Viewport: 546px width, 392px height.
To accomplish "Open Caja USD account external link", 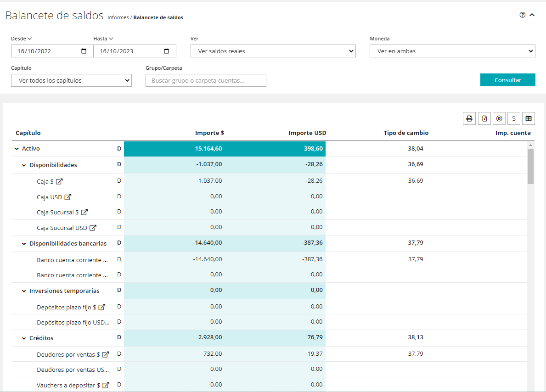I will [68, 197].
